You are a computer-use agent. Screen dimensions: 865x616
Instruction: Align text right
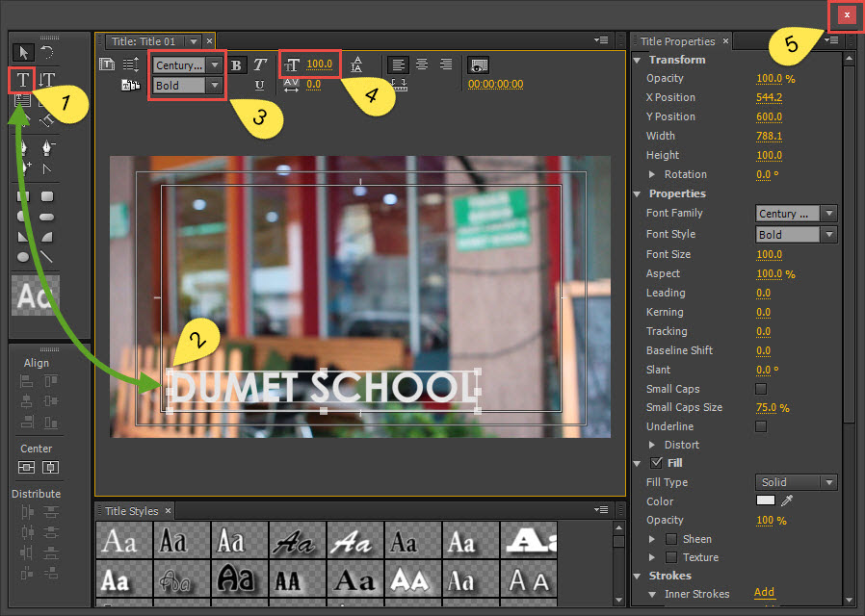pyautogui.click(x=446, y=64)
